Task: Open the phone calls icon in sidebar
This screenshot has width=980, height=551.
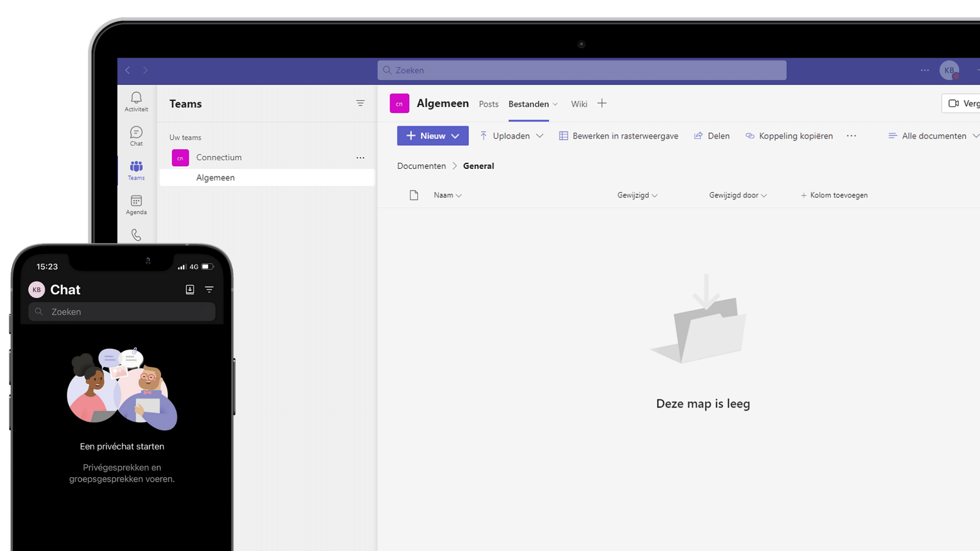Action: [136, 235]
